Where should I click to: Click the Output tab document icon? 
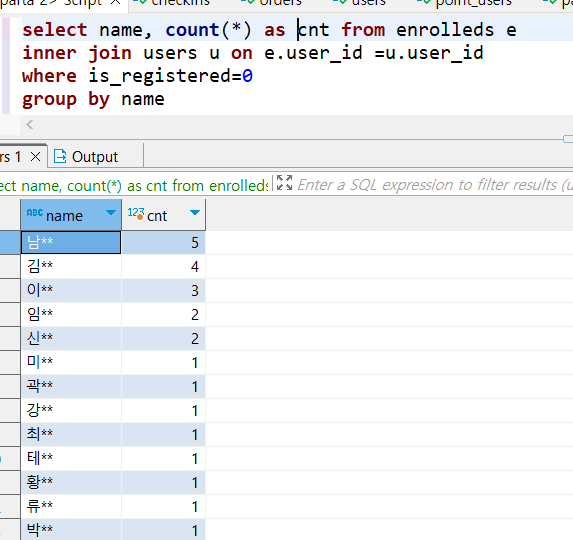click(60, 156)
